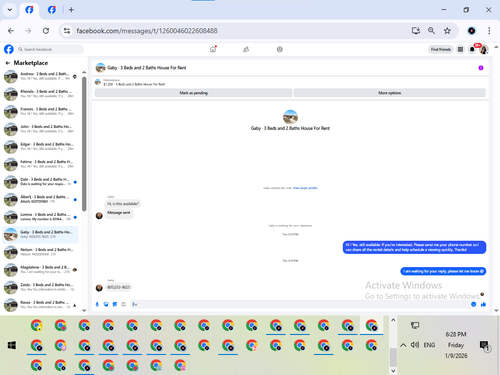The width and height of the screenshot is (500, 375).
Task: Open Lorena's unread conversation
Action: point(40,217)
